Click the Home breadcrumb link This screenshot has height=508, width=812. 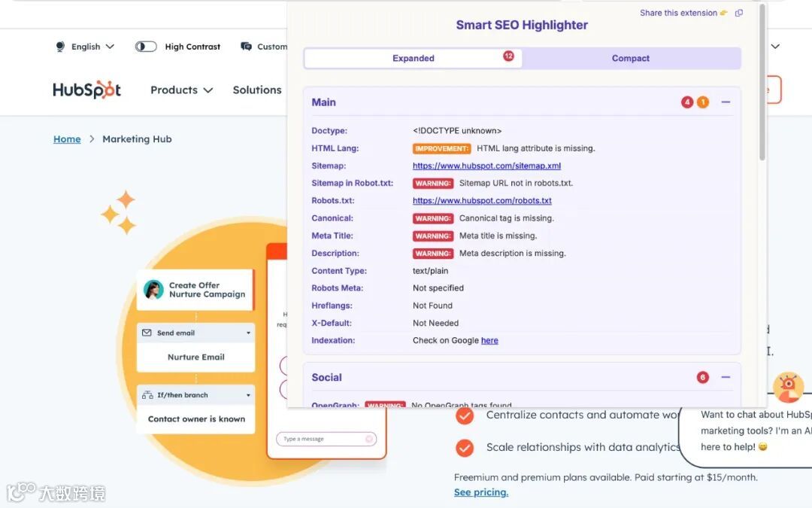click(67, 139)
